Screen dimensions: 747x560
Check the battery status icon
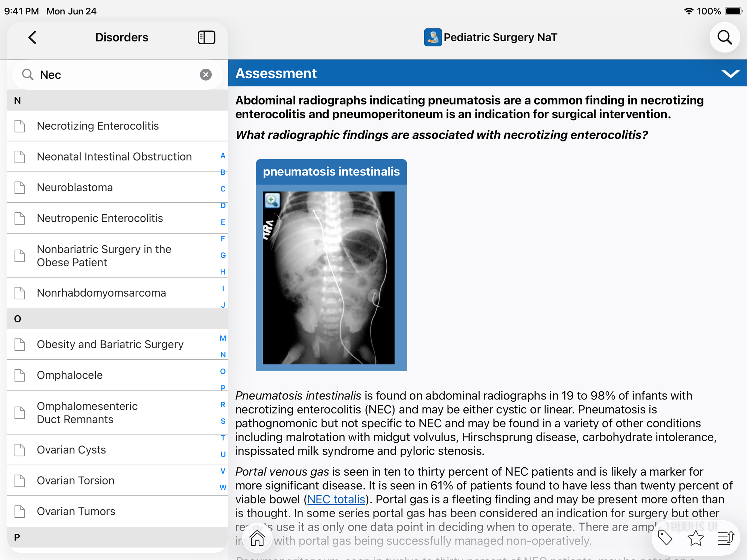734,11
